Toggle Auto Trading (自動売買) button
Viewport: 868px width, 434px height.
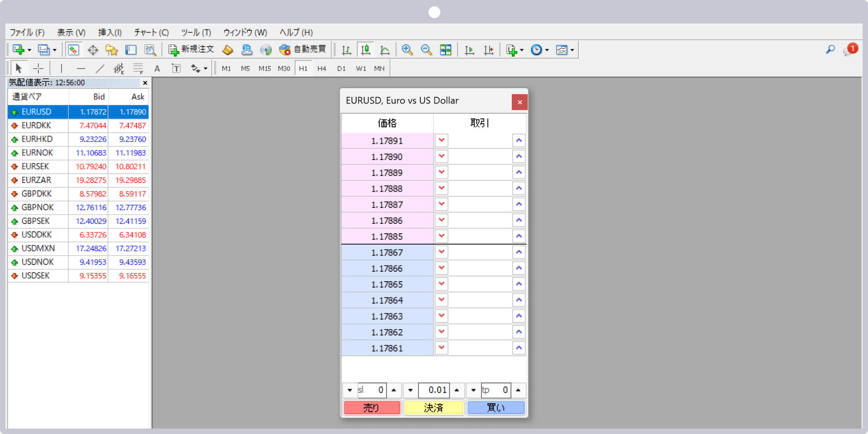(x=303, y=50)
